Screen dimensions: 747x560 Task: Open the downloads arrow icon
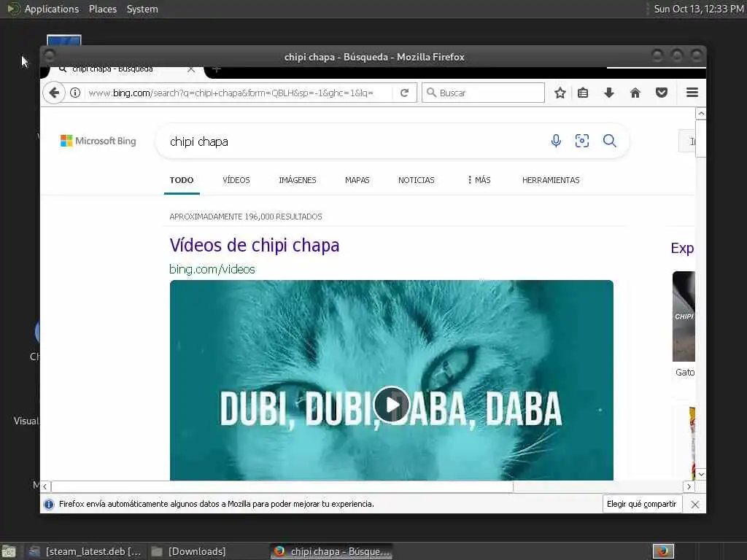(x=609, y=93)
